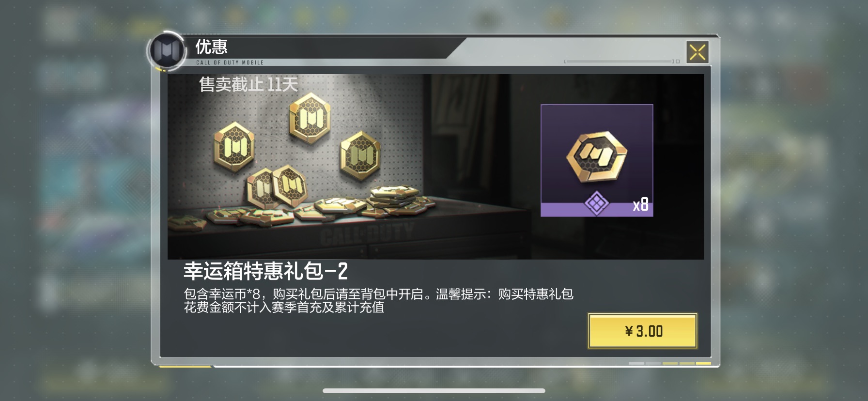Tap the thin progress bar beside close button
868x401 pixels.
(x=619, y=62)
